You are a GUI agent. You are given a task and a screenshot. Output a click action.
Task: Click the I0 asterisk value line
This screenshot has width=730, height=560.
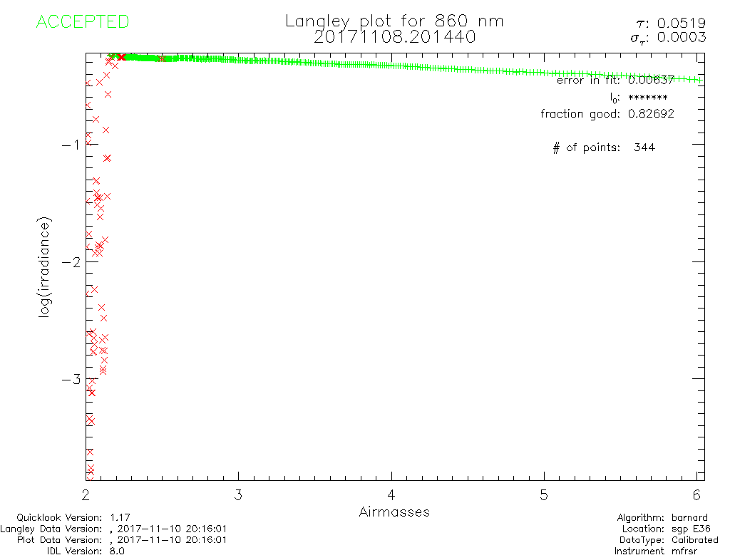[638, 98]
